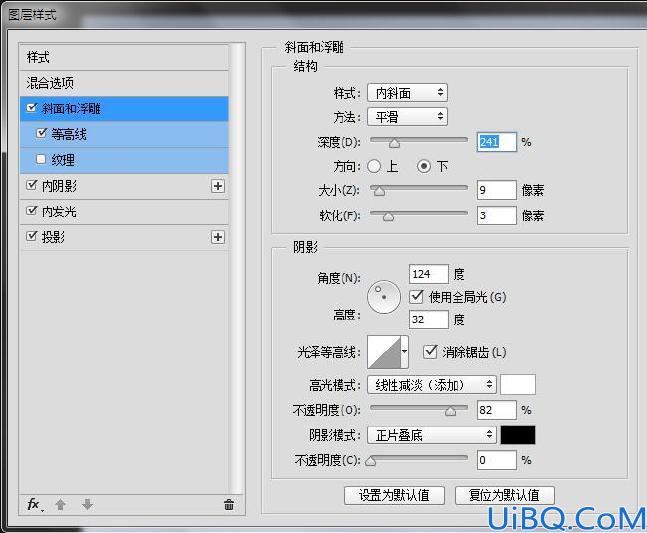Open the fx add style menu
Screen dimensions: 647x533
pos(34,504)
